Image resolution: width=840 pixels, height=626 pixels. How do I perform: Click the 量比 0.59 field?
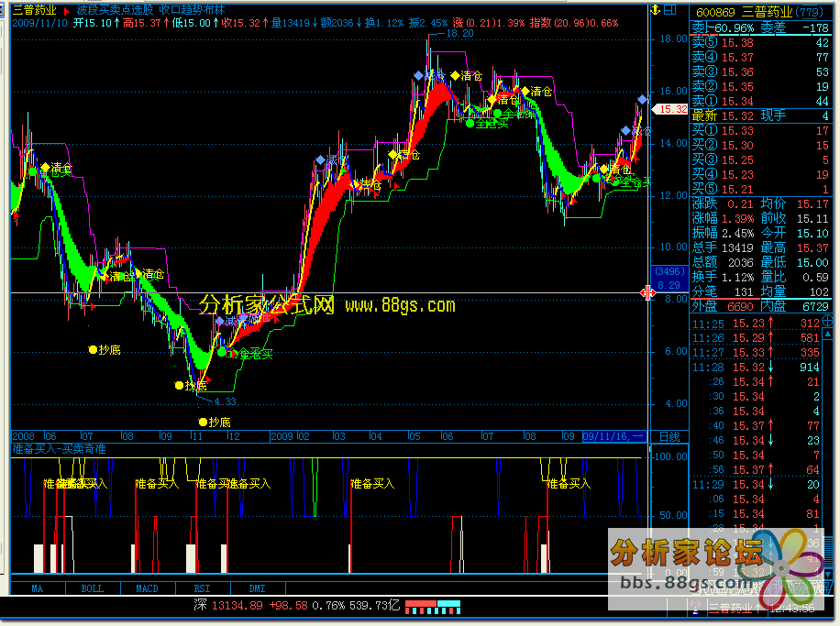click(794, 278)
